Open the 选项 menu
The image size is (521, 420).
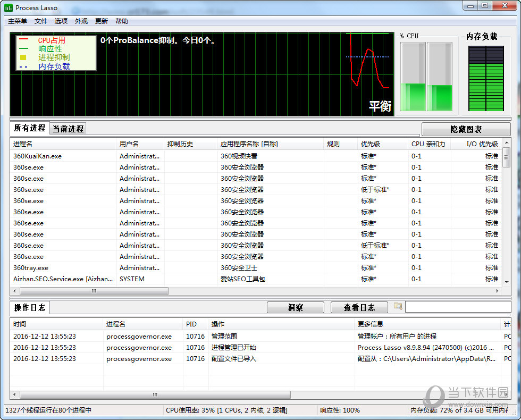point(61,21)
